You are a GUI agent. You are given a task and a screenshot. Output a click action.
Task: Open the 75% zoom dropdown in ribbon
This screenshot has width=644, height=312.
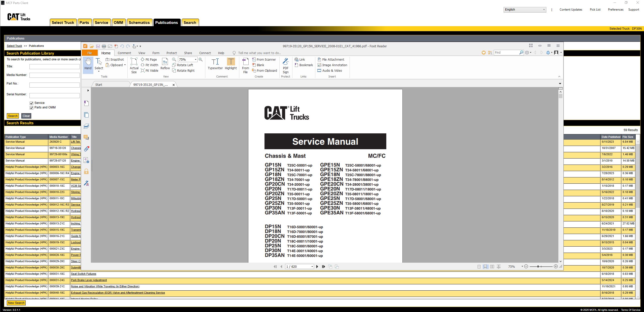(196, 60)
